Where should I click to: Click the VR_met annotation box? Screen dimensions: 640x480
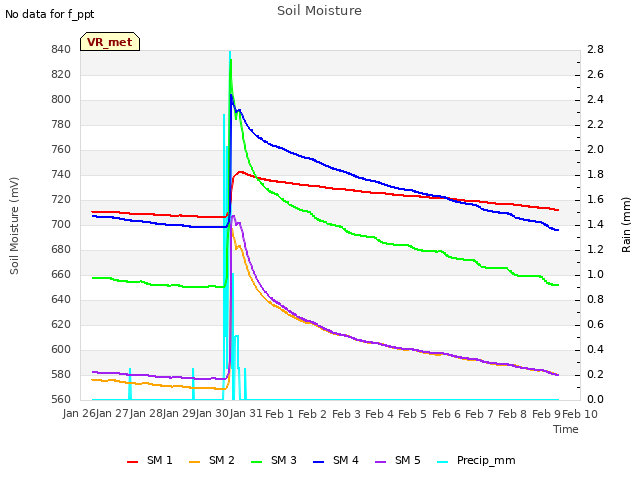[x=110, y=42]
